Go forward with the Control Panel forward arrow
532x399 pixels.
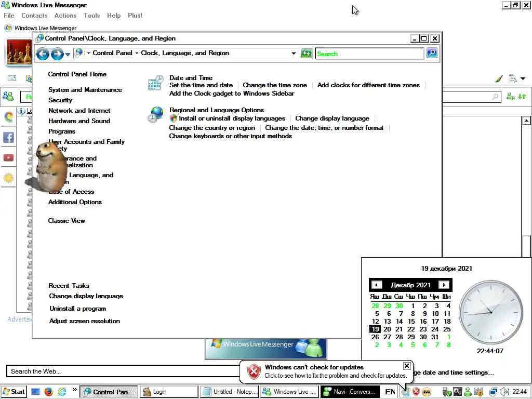[x=57, y=54]
